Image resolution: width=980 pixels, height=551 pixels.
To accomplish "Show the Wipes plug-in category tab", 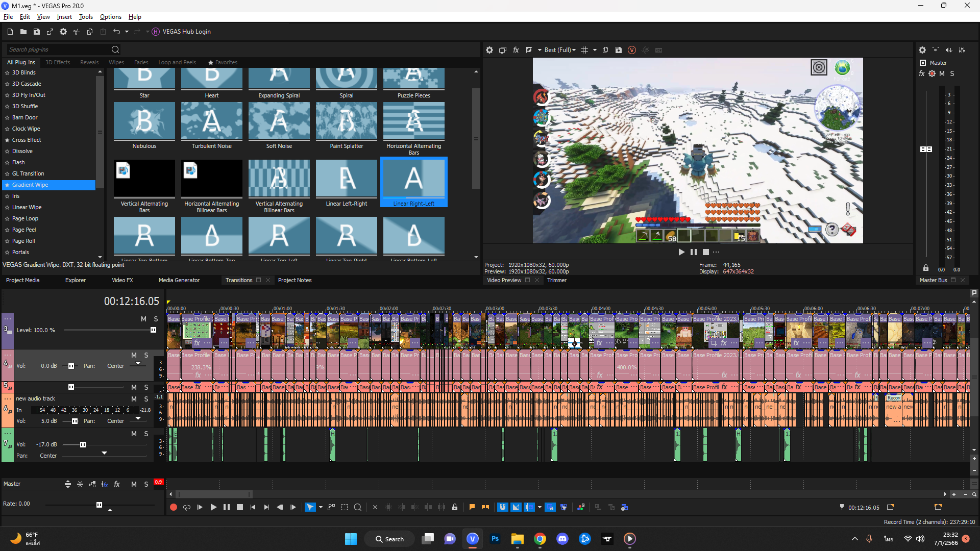I will (x=116, y=62).
